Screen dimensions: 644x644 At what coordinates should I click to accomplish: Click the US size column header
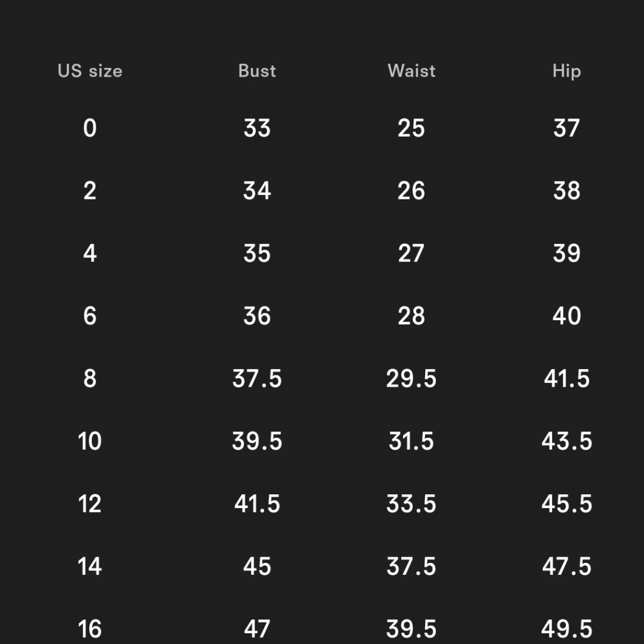point(90,71)
